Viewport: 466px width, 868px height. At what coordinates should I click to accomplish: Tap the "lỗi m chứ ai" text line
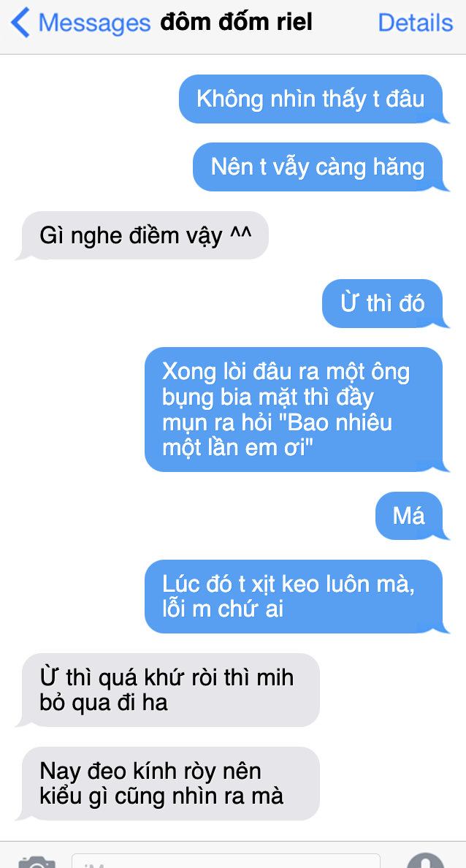pos(223,609)
